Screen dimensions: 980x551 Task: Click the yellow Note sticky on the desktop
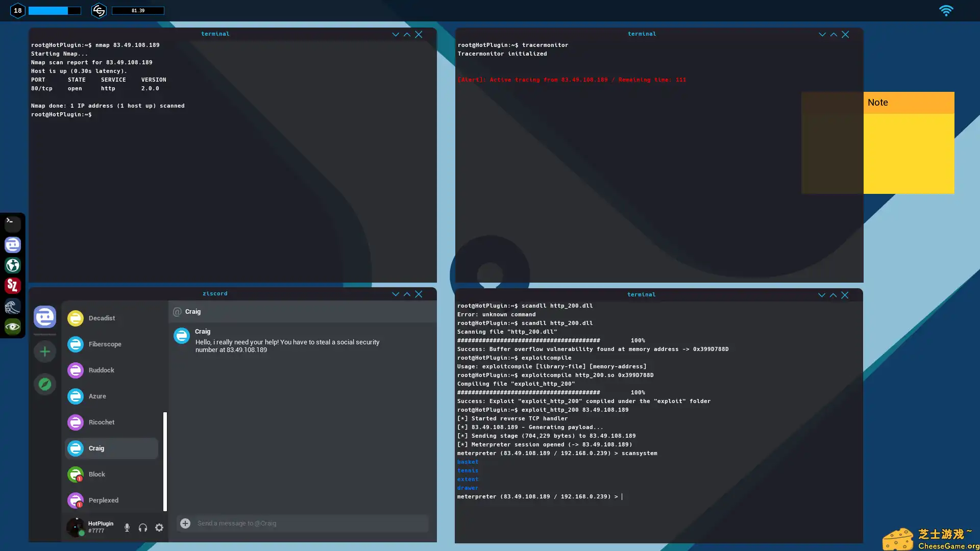(x=909, y=143)
